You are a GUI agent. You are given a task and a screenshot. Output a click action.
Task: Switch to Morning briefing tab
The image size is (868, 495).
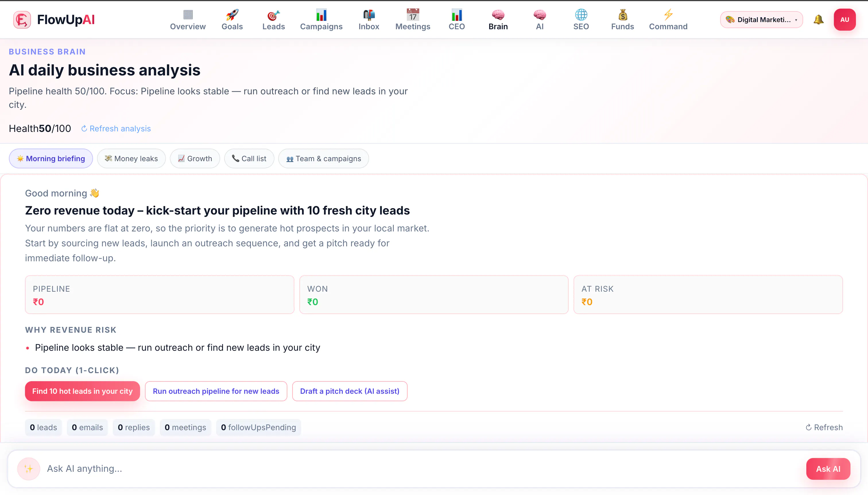tap(51, 158)
